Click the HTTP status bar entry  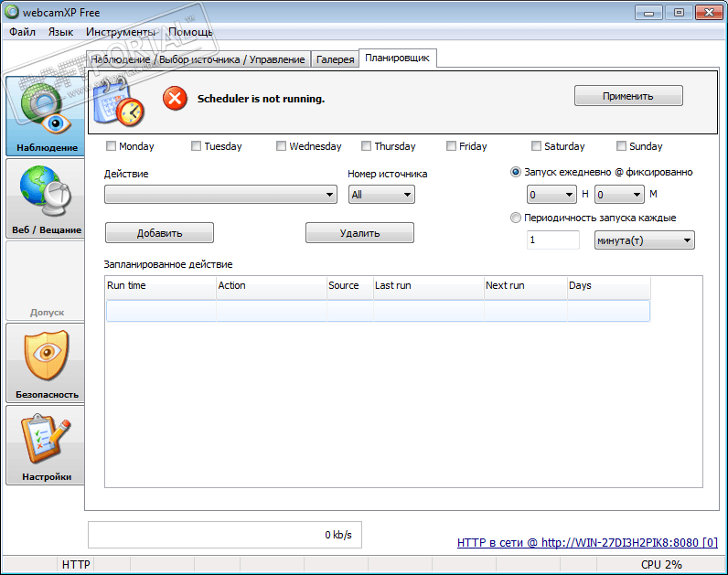pos(76,565)
